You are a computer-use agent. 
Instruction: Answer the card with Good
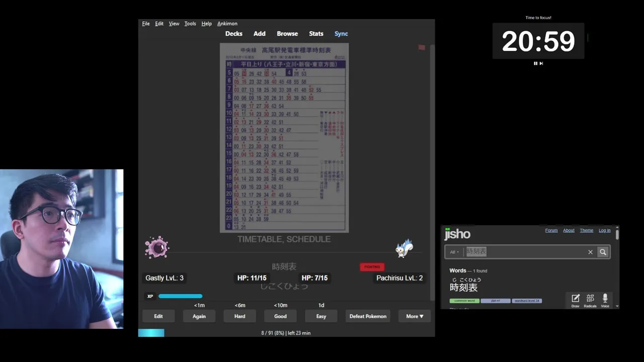pyautogui.click(x=281, y=316)
